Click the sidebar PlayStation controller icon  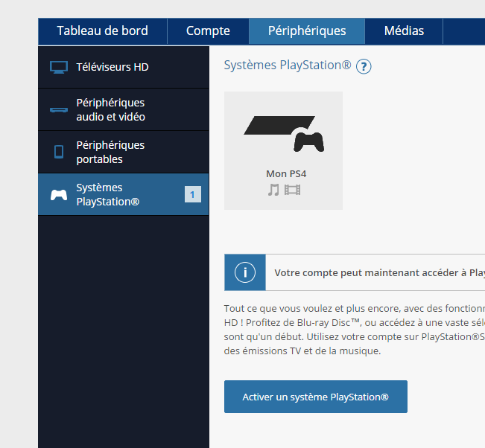point(59,195)
